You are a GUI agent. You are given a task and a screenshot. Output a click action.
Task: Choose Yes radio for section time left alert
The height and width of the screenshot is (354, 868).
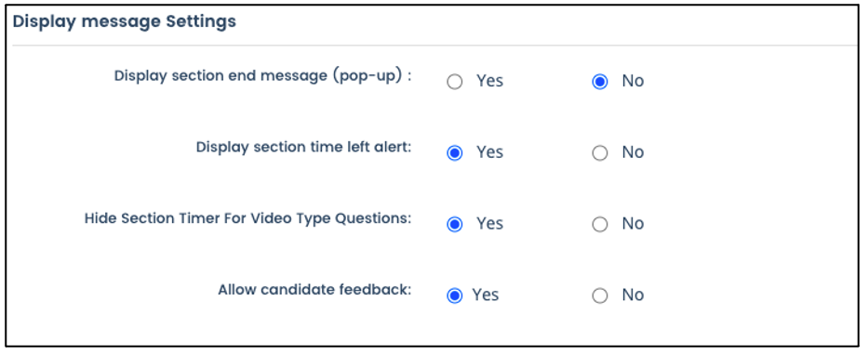click(455, 153)
